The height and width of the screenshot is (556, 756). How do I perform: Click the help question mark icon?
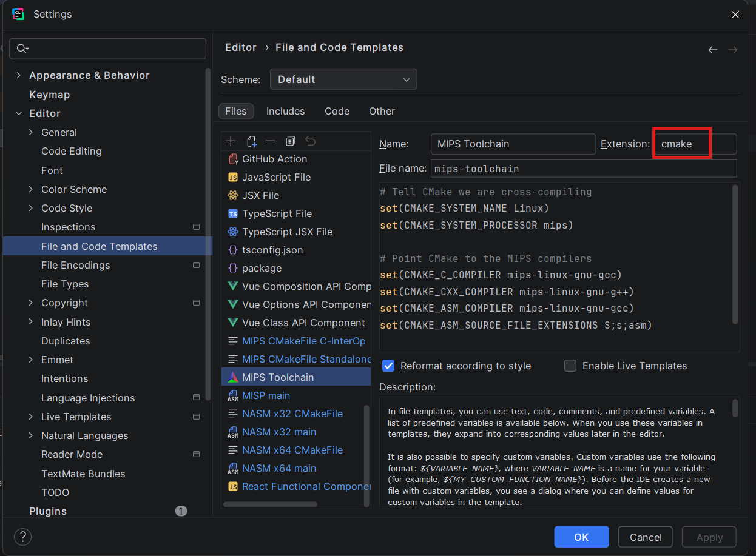click(x=22, y=537)
